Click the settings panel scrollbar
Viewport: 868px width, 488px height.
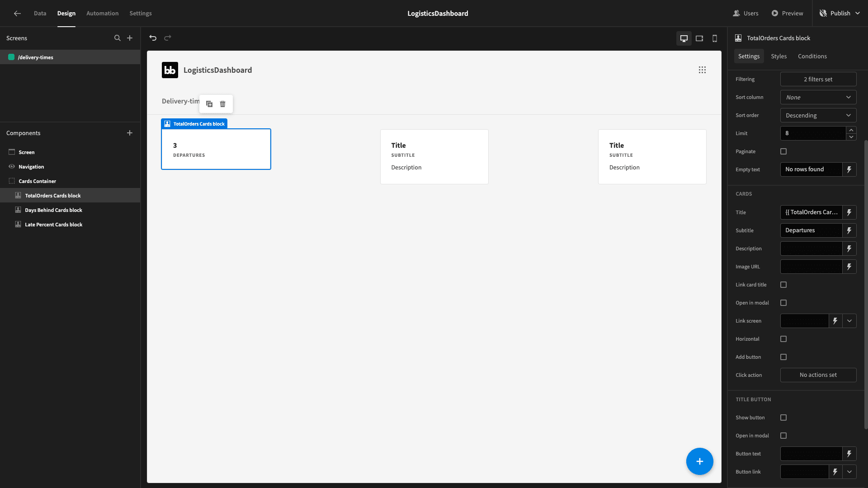(866, 285)
